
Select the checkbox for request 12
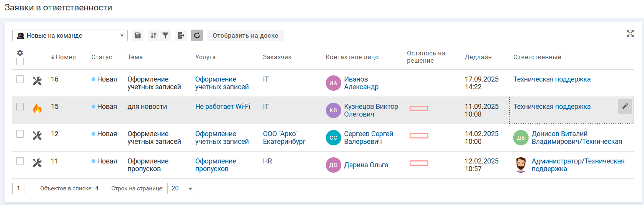tap(20, 134)
